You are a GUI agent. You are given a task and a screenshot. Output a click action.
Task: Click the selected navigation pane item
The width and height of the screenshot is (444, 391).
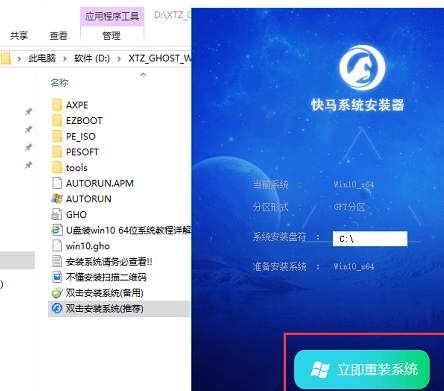tap(17, 260)
